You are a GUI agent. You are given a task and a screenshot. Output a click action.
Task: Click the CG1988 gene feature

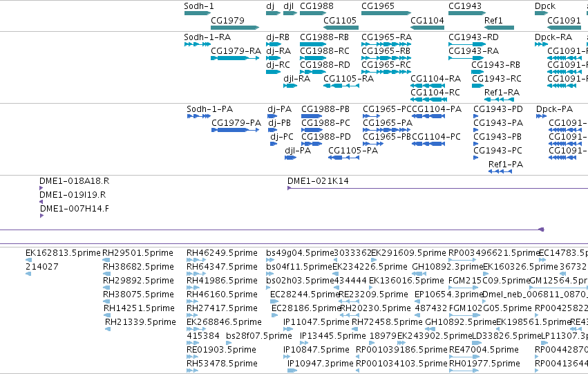pyautogui.click(x=313, y=13)
